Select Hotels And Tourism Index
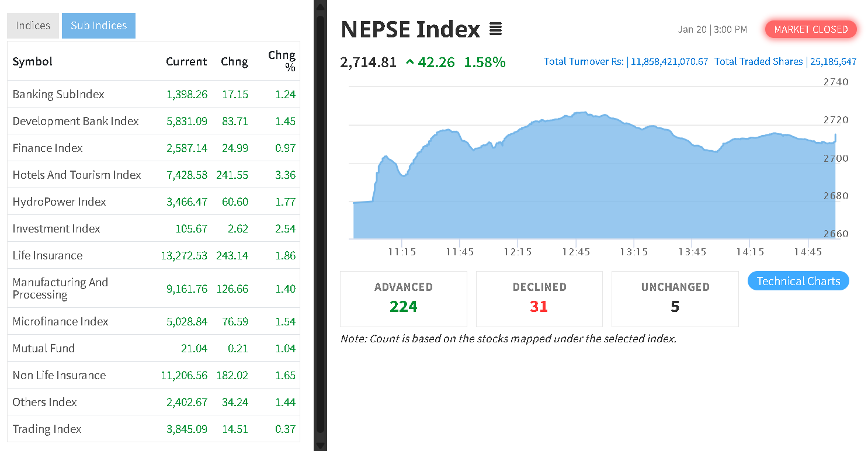The height and width of the screenshot is (451, 868). click(x=77, y=175)
